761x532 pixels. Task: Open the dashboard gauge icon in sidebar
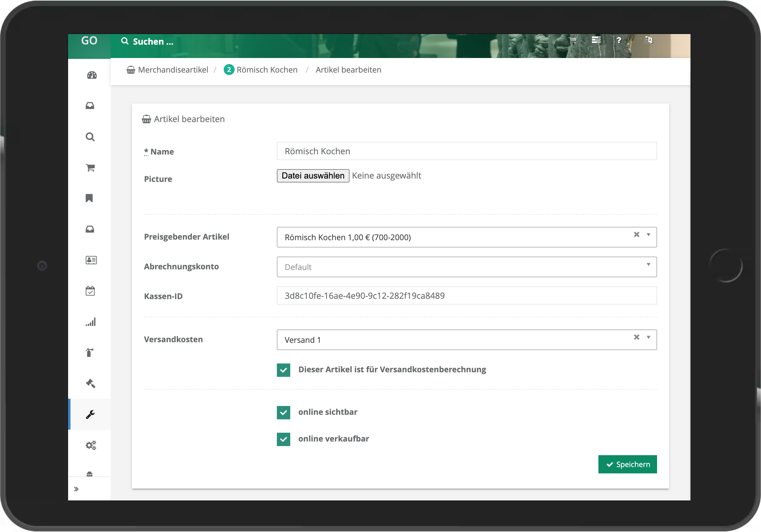92,75
